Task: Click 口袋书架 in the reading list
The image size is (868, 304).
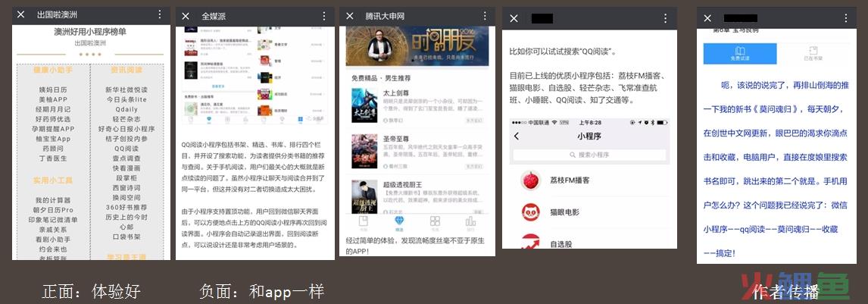Action: 126,237
